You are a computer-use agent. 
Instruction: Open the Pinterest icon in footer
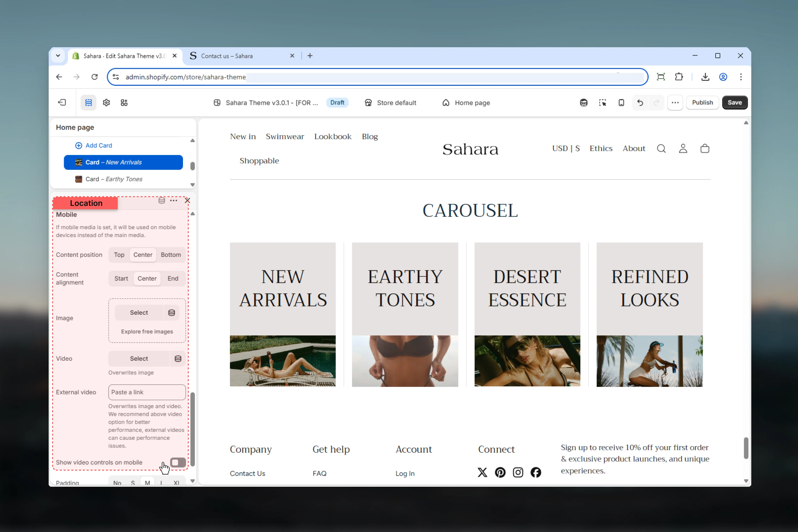click(x=500, y=472)
